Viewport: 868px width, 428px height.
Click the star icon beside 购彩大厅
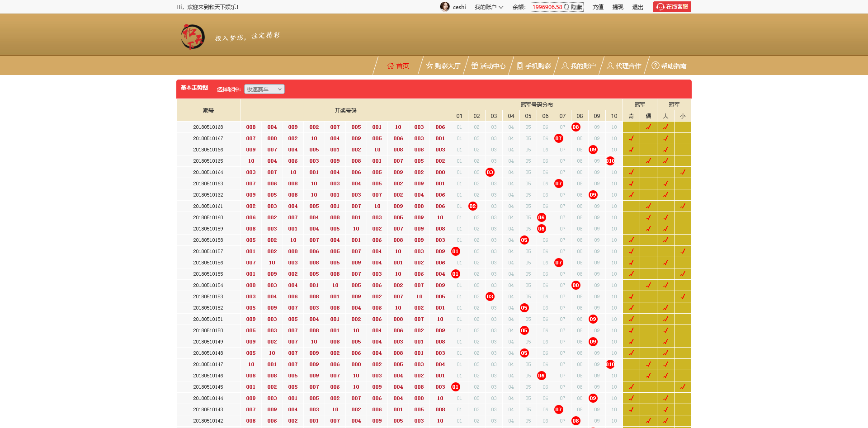429,66
